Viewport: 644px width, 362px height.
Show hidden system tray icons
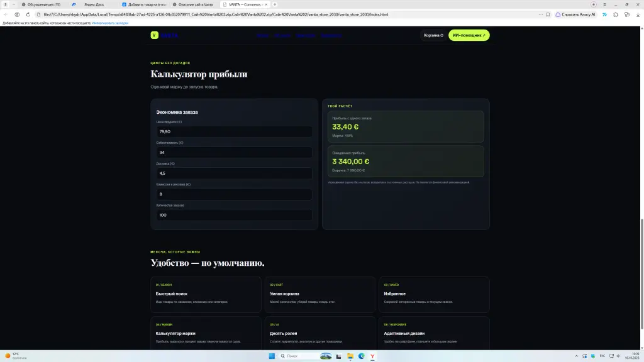point(576,356)
